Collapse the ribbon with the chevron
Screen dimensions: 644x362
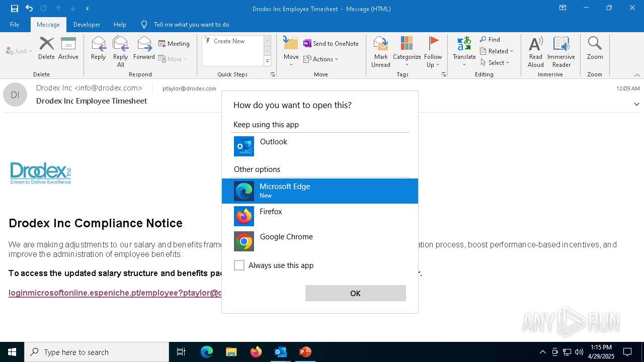pos(637,75)
